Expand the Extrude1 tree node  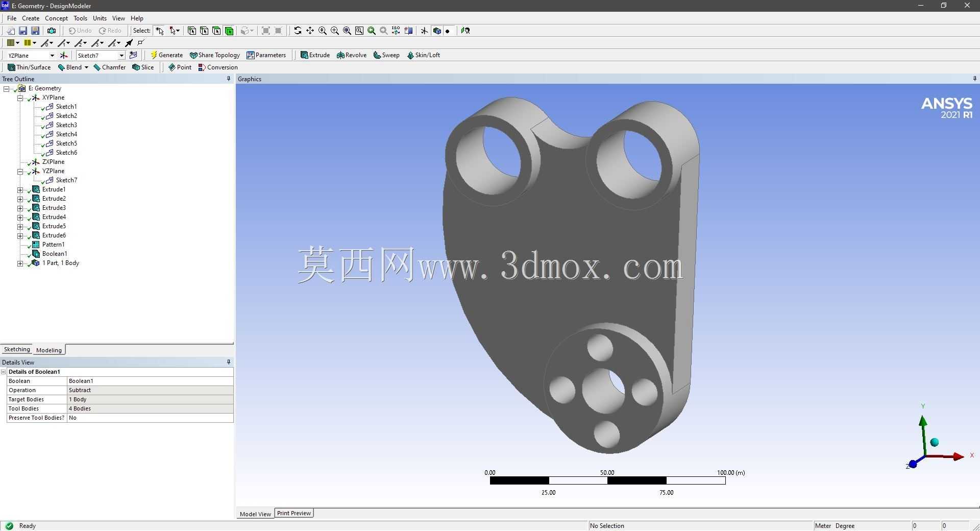coord(20,189)
